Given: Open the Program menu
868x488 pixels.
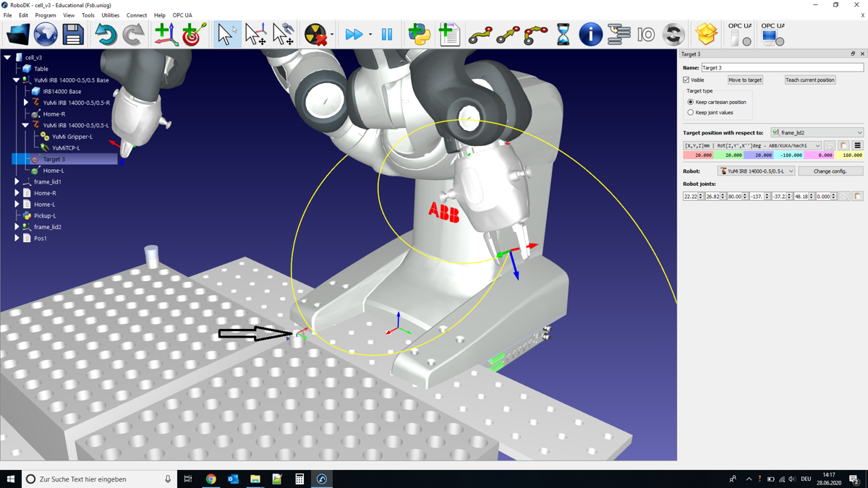Looking at the screenshot, I should tap(45, 15).
